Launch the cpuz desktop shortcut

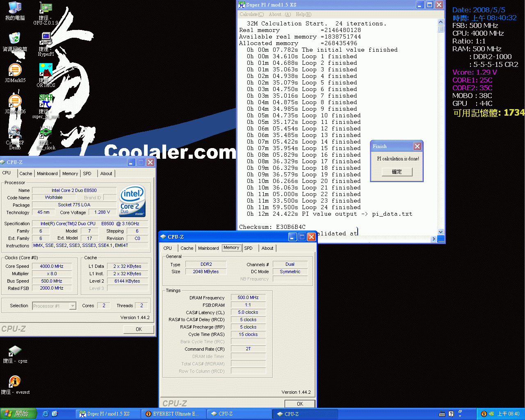click(15, 354)
